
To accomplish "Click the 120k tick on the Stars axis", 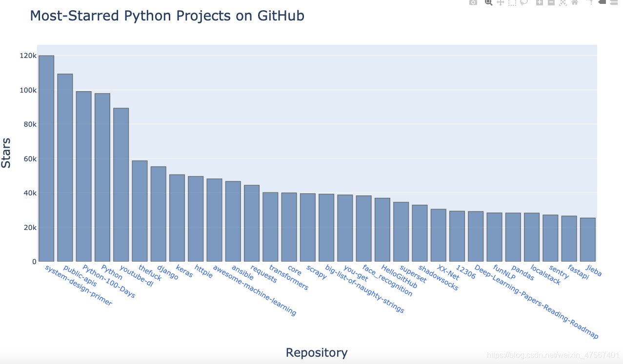I will click(28, 56).
